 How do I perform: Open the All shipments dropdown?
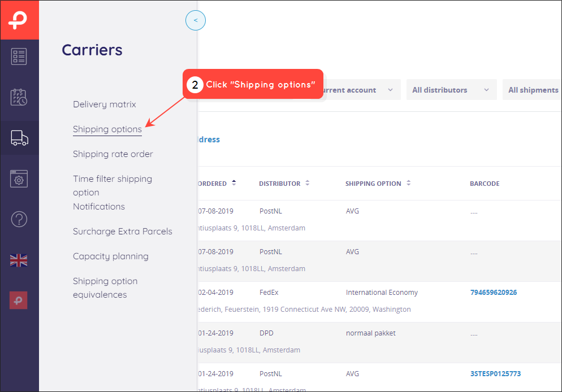coord(532,90)
